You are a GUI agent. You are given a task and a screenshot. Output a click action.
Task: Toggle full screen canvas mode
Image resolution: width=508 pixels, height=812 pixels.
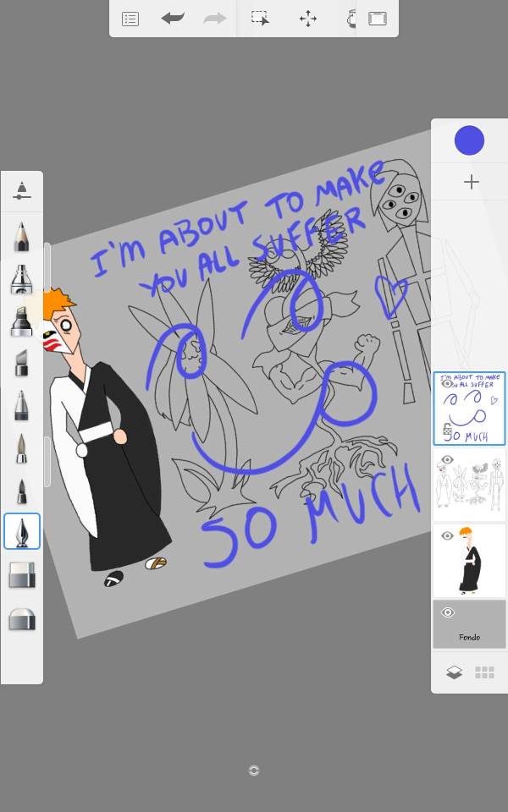[x=378, y=19]
